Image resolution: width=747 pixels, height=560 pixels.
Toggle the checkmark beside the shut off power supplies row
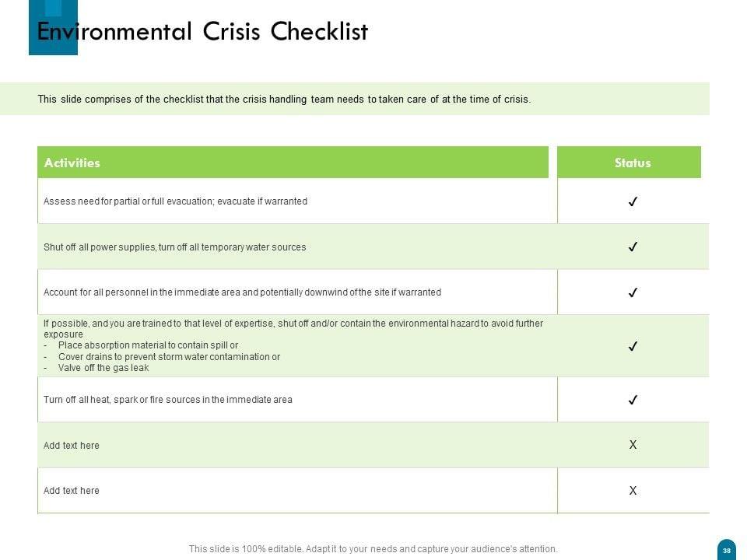point(633,247)
